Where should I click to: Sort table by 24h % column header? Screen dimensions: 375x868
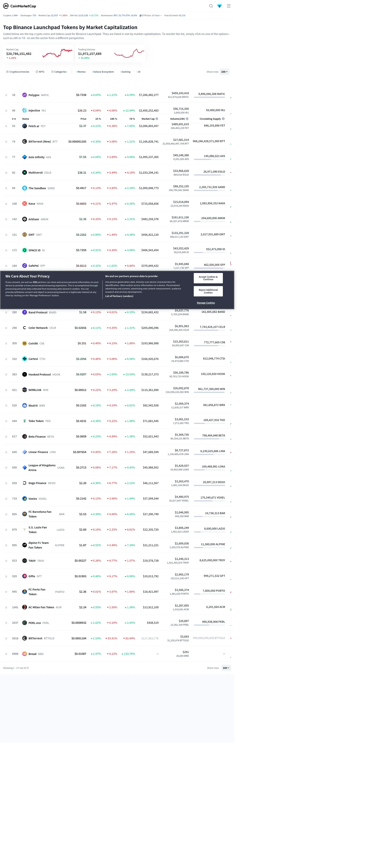point(113,119)
